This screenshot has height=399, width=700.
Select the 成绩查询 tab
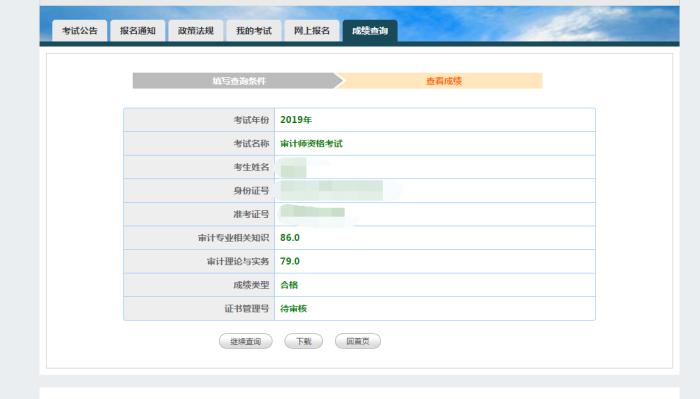(x=370, y=31)
